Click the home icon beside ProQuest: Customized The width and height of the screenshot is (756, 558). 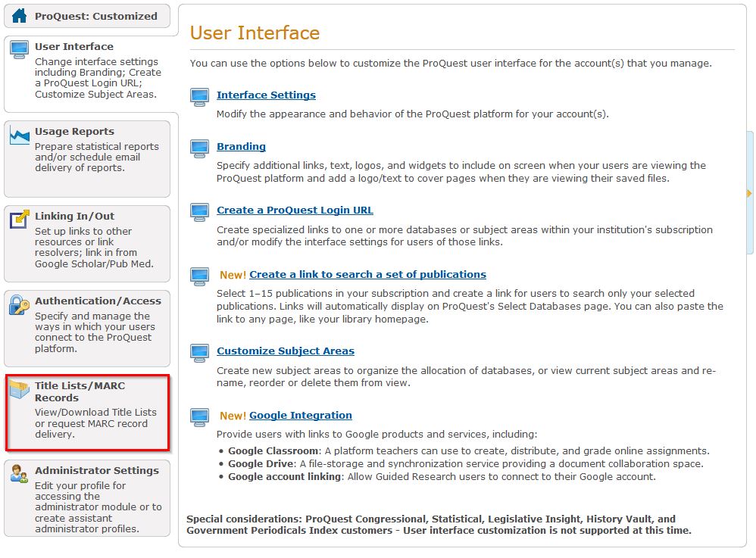19,16
